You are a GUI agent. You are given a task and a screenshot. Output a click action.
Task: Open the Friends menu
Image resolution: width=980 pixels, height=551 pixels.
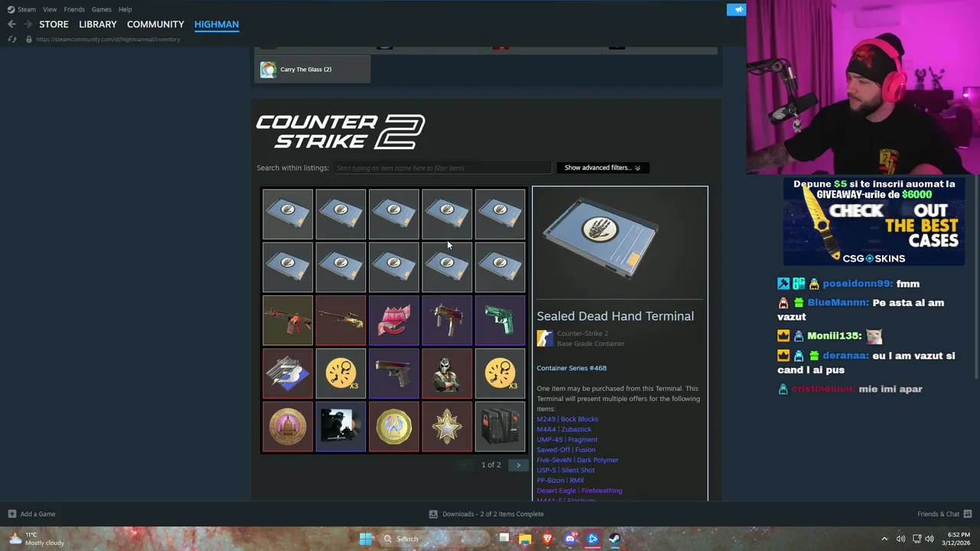pyautogui.click(x=74, y=9)
